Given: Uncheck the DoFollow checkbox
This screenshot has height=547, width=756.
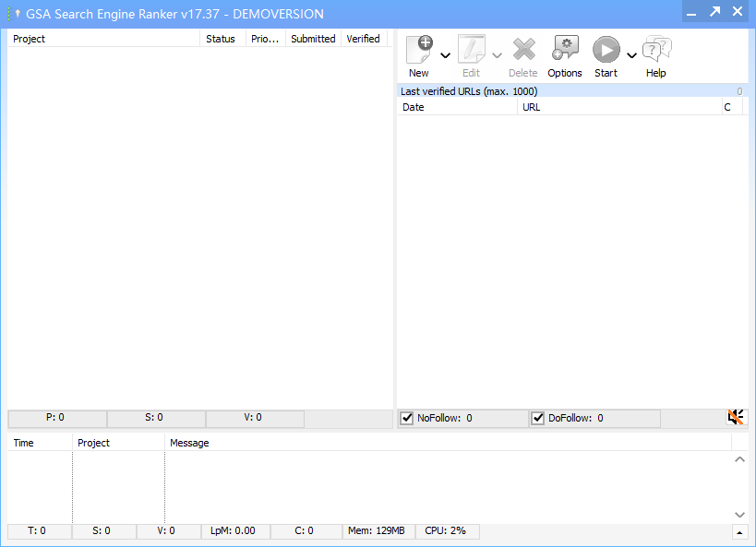Looking at the screenshot, I should [x=537, y=418].
